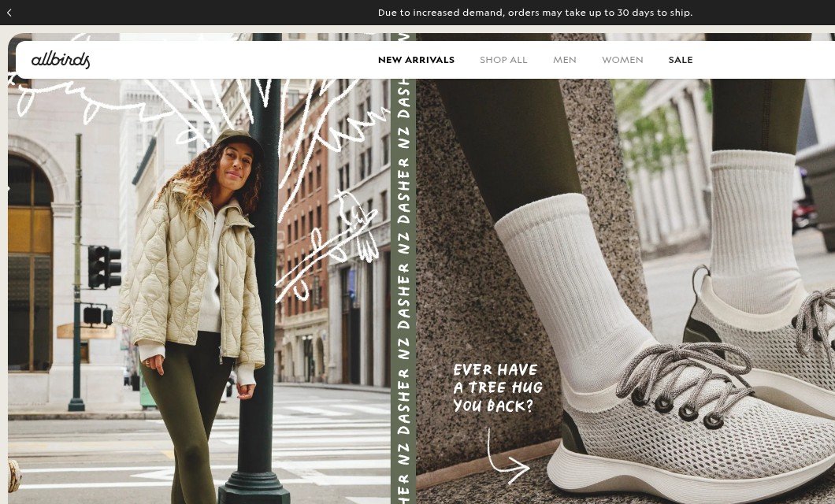The width and height of the screenshot is (835, 504).
Task: Select the 'Ever have a tree hug you back?' caption
Action: pyautogui.click(x=497, y=388)
